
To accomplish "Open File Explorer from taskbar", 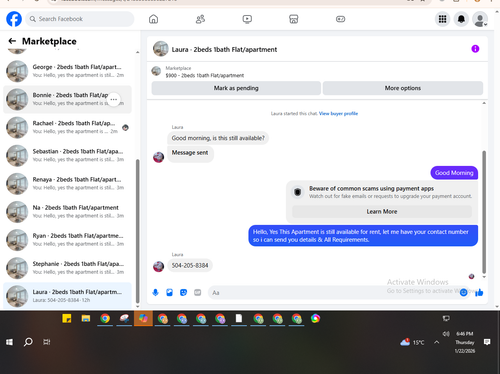I will pyautogui.click(x=86, y=319).
